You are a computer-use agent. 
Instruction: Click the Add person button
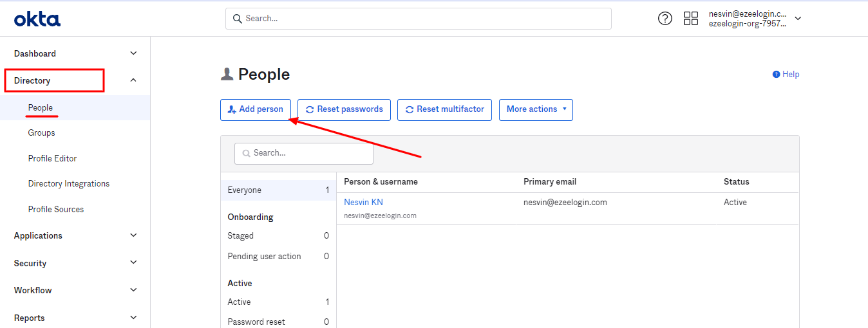point(256,109)
